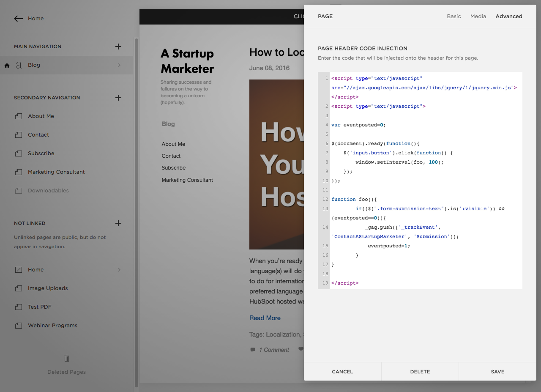
Task: Open Marketing Consultant link in site preview
Action: (187, 180)
